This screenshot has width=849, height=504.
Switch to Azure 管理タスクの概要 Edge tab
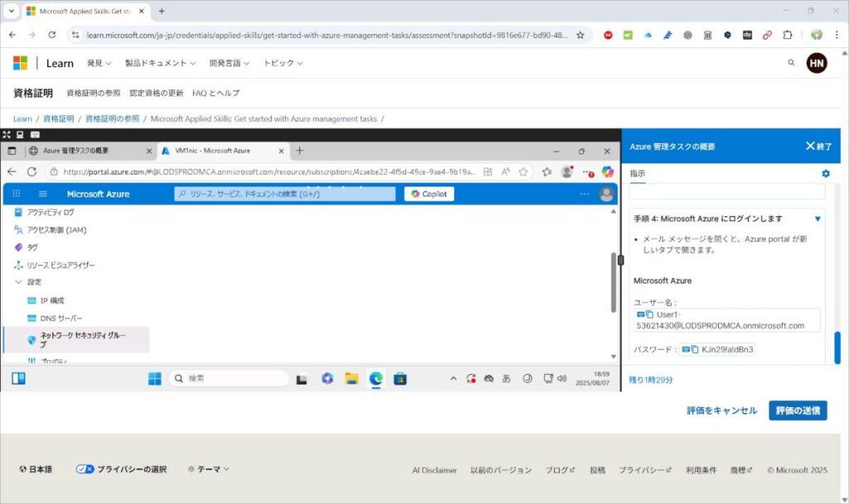90,151
